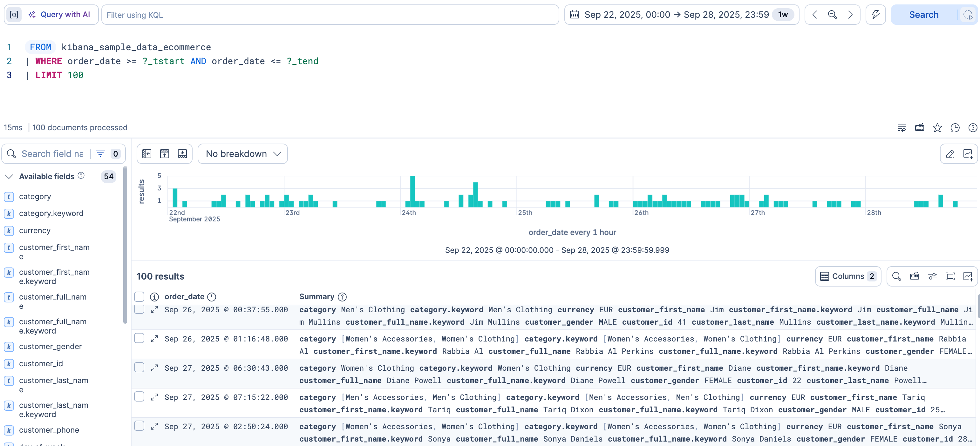Select the customer_phone field

point(49,430)
